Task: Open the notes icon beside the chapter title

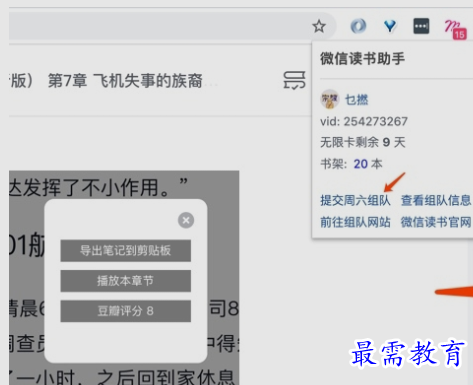Action: coord(294,80)
